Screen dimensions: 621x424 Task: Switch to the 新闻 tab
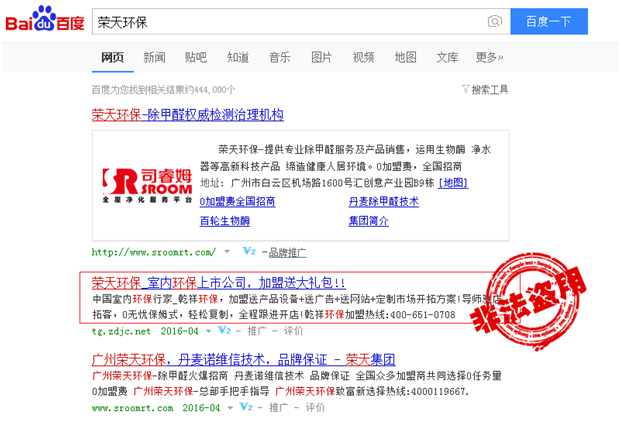154,57
